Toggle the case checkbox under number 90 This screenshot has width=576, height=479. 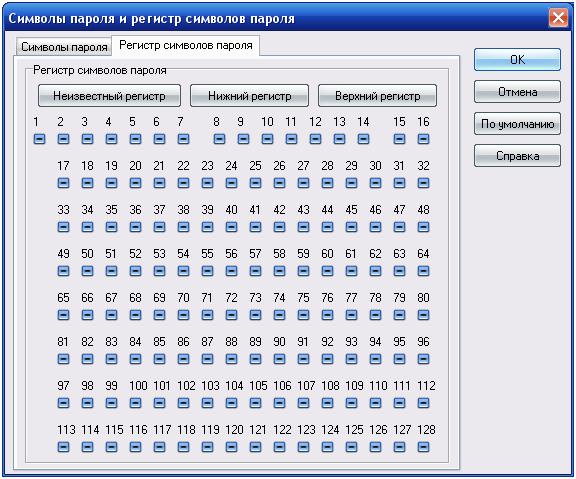click(x=279, y=359)
